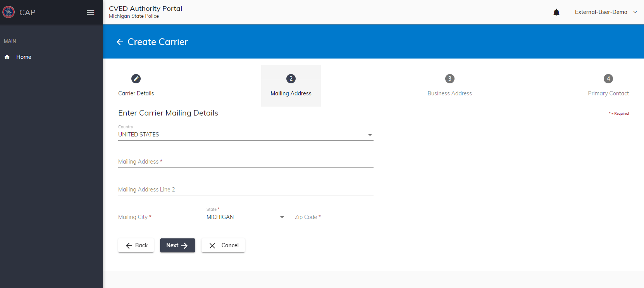The width and height of the screenshot is (644, 288).
Task: Click the Enter Carrier Mailing Details heading
Action: (168, 113)
